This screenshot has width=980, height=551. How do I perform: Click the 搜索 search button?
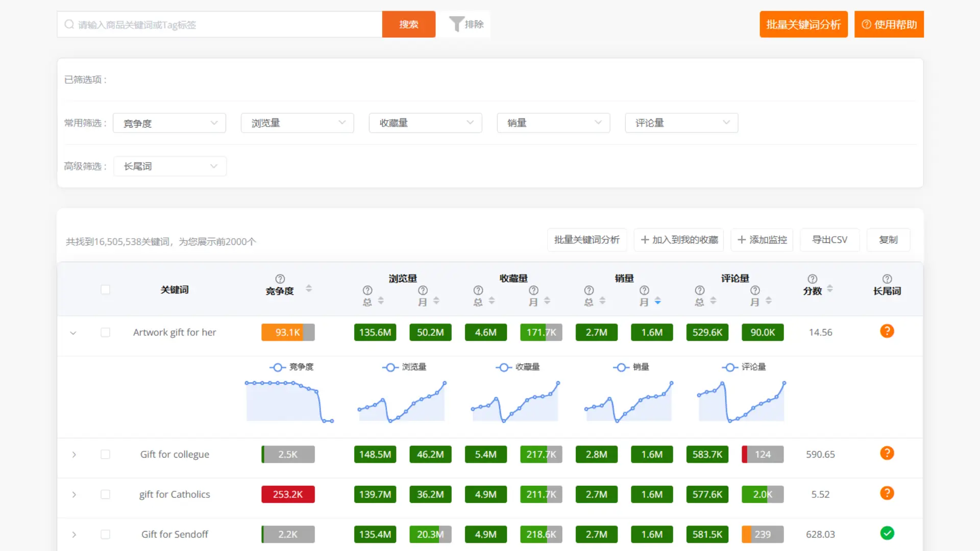(408, 24)
